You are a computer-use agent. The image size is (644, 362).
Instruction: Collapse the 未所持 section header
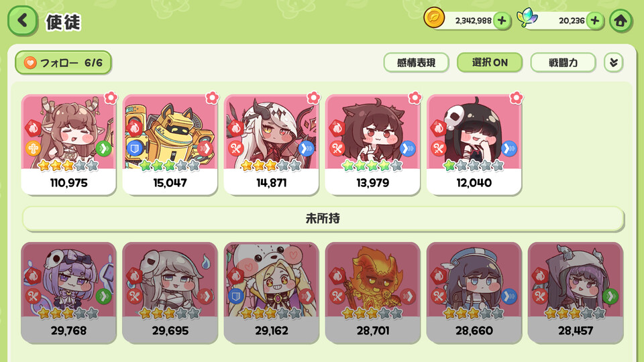[323, 219]
